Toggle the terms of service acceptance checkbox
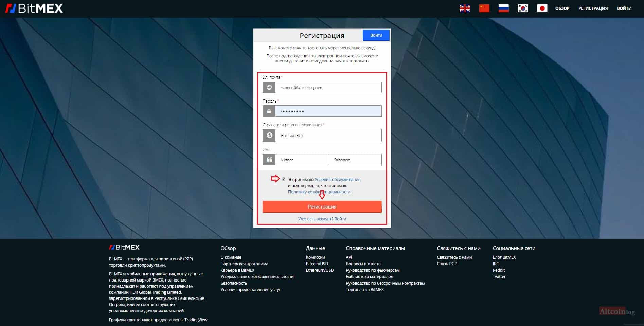644x326 pixels. (284, 179)
